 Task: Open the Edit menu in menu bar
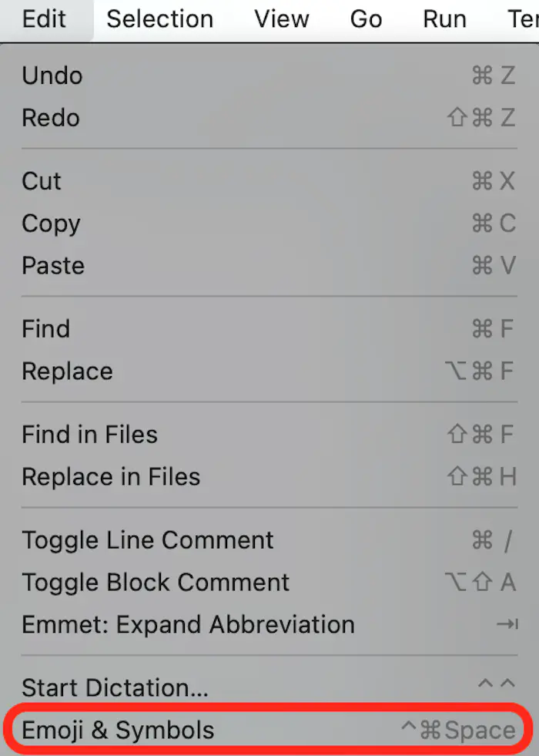[45, 19]
